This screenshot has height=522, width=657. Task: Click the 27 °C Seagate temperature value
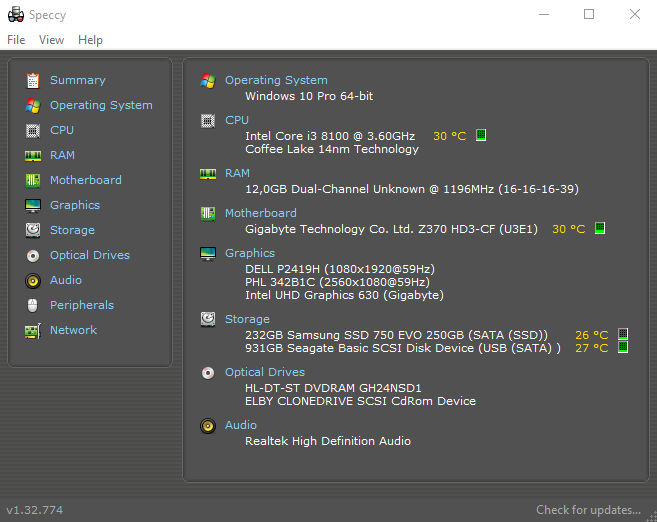click(x=592, y=348)
